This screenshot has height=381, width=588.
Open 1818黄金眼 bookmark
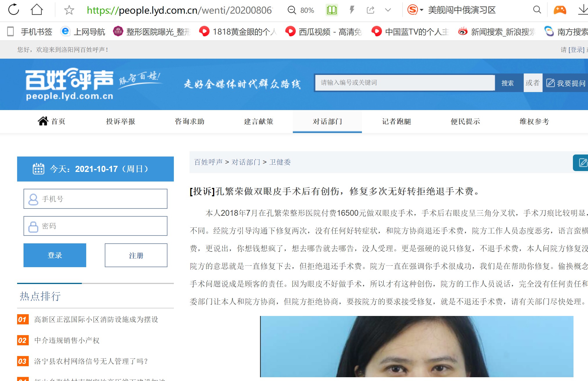(238, 31)
